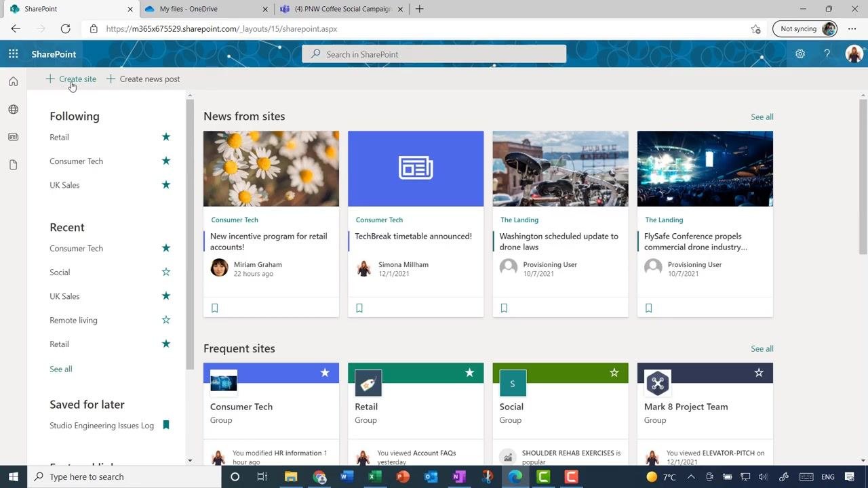Image resolution: width=868 pixels, height=488 pixels.
Task: Remove Studio Engineering Issues Log bookmark
Action: [x=166, y=425]
